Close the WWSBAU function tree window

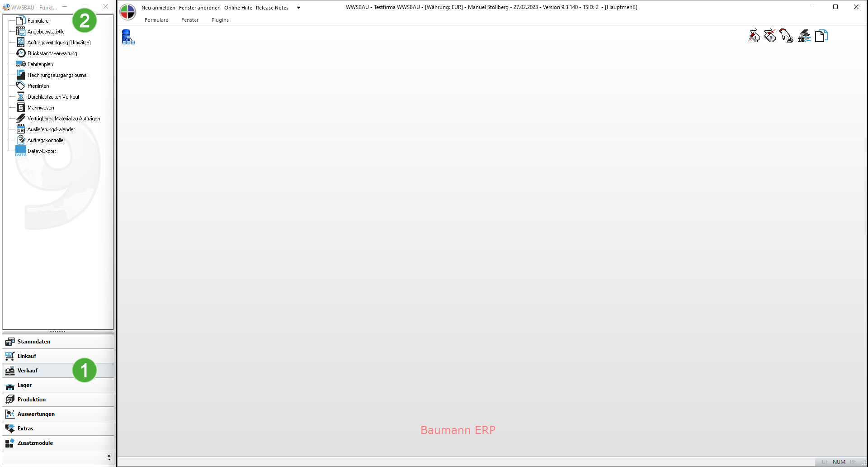pyautogui.click(x=106, y=7)
